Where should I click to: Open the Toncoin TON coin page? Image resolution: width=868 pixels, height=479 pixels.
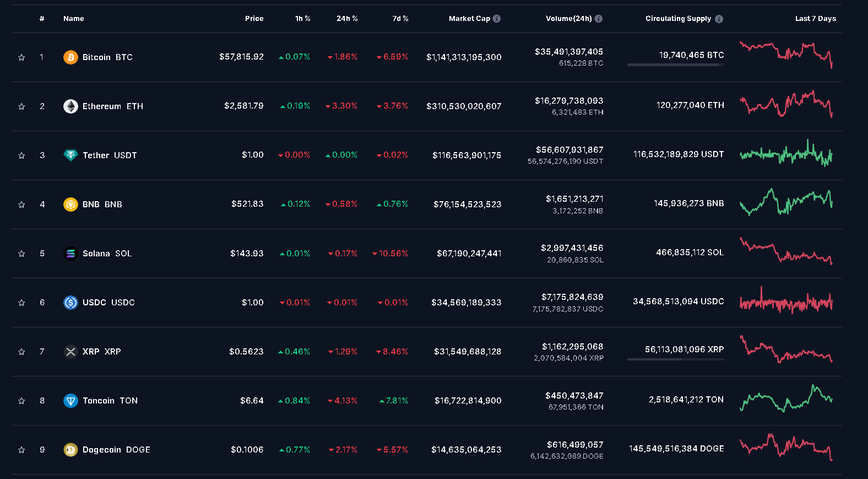(x=110, y=401)
